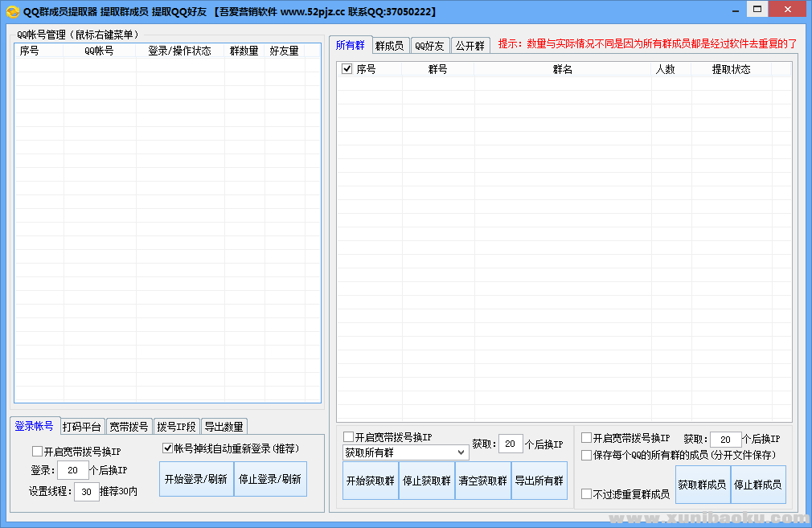Export groups using 导出所有群 button
The image size is (812, 528).
(539, 481)
